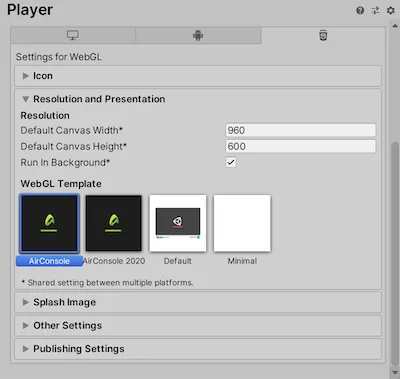This screenshot has width=400, height=379.
Task: Click the scroll up arrow on scrollbar
Action: [x=395, y=26]
